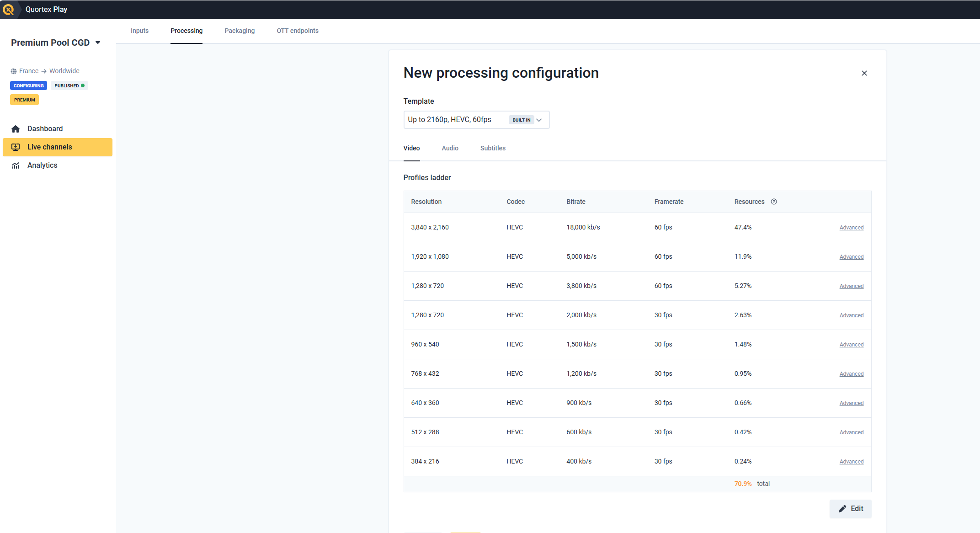Screen dimensions: 980x533
Task: Expand the Premium Pool CGD dropdown
Action: coord(97,43)
